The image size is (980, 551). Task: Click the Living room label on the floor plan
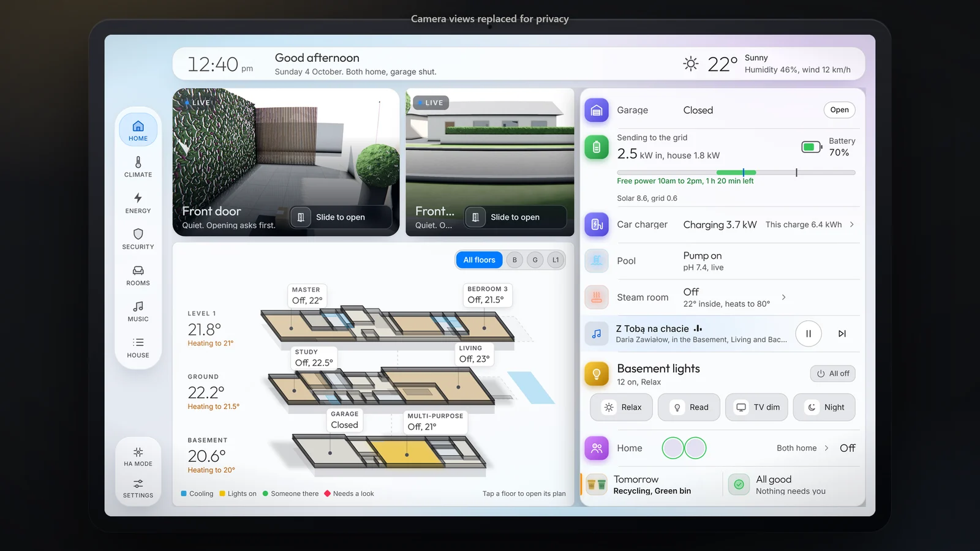474,354
